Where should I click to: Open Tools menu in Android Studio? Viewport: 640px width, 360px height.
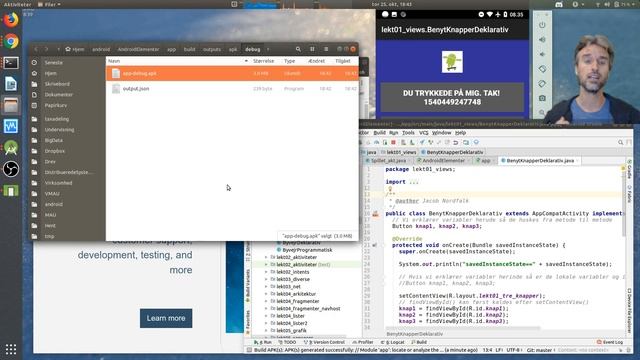pyautogui.click(x=408, y=133)
